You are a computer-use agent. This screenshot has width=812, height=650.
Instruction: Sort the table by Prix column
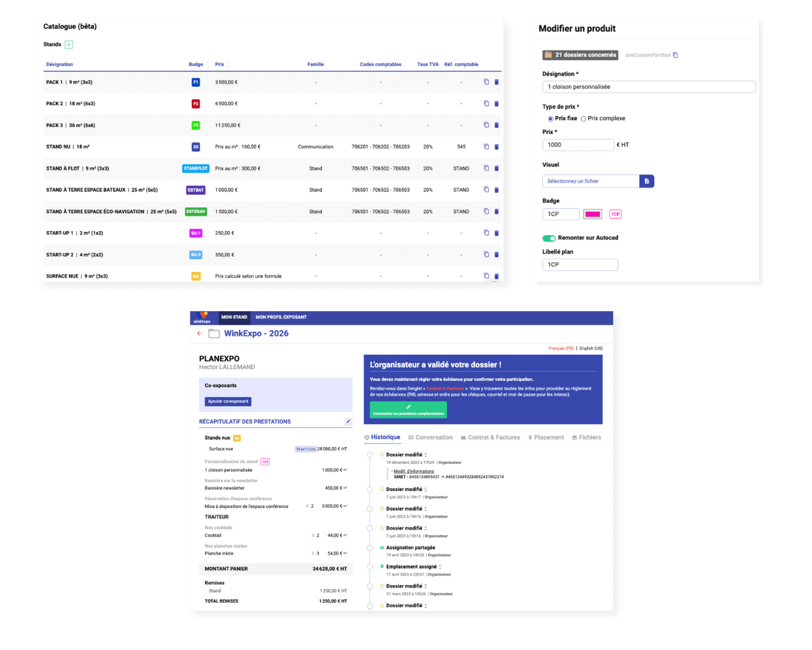click(x=228, y=64)
